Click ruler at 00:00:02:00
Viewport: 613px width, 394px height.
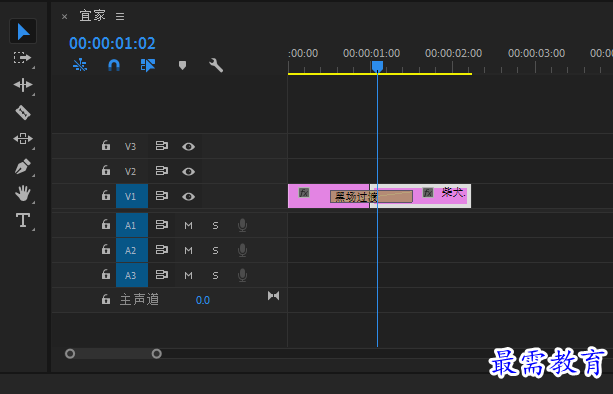(x=453, y=54)
